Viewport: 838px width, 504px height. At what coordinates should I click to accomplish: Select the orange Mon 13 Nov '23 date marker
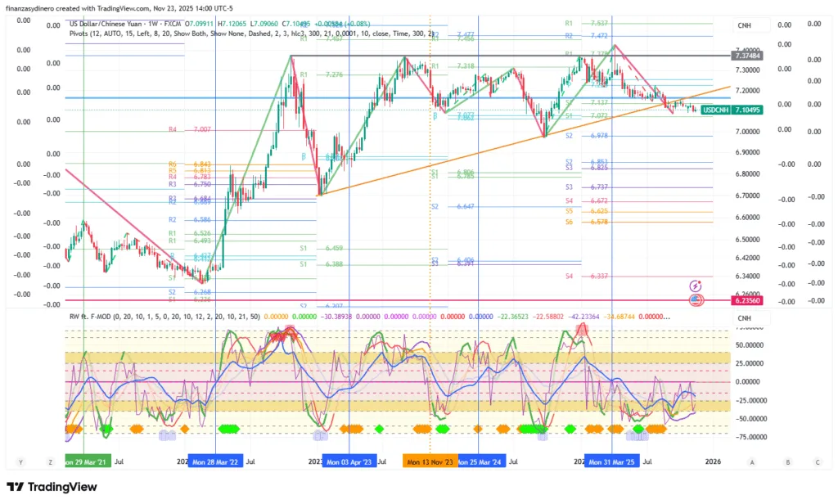pos(430,461)
